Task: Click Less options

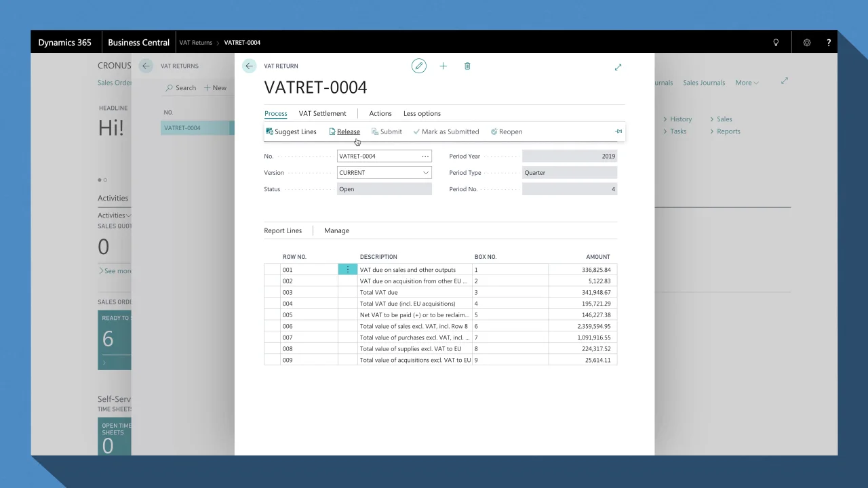Action: pyautogui.click(x=422, y=113)
